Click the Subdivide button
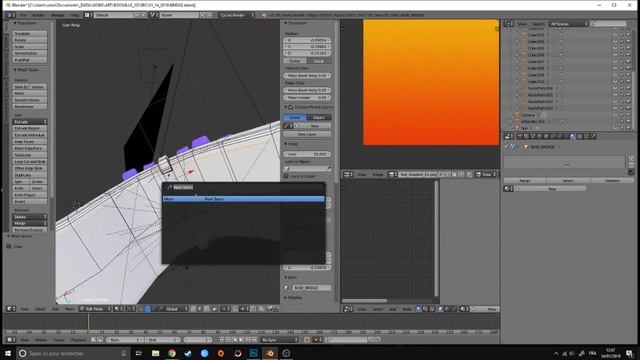Viewport: 640px width, 360px height. pyautogui.click(x=30, y=155)
